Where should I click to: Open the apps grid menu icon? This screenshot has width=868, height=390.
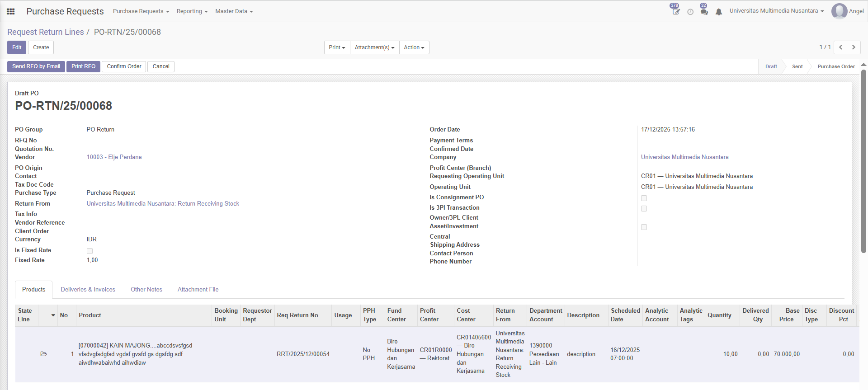pyautogui.click(x=11, y=11)
